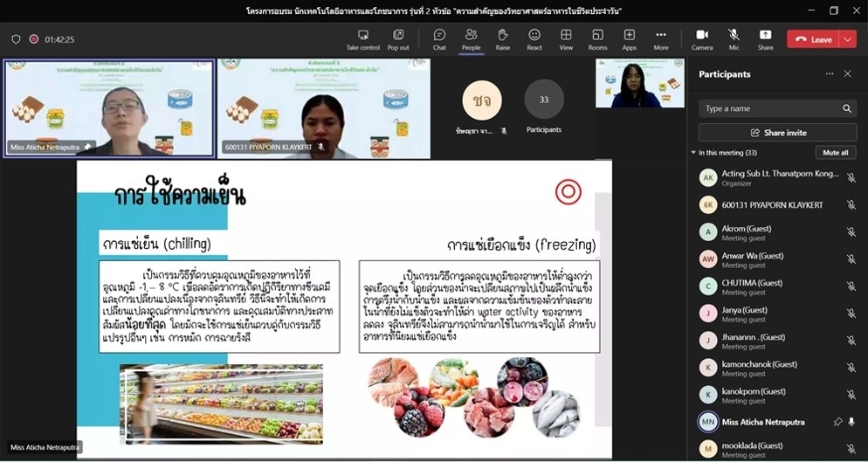
Task: Raise your hand
Action: [x=503, y=40]
